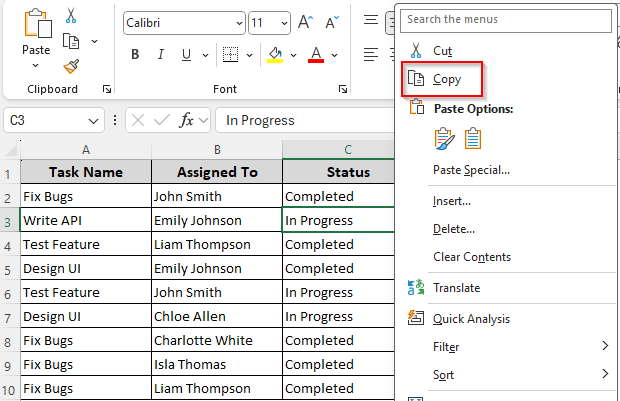Click the Search the menus input box
The width and height of the screenshot is (620, 401).
(x=505, y=19)
